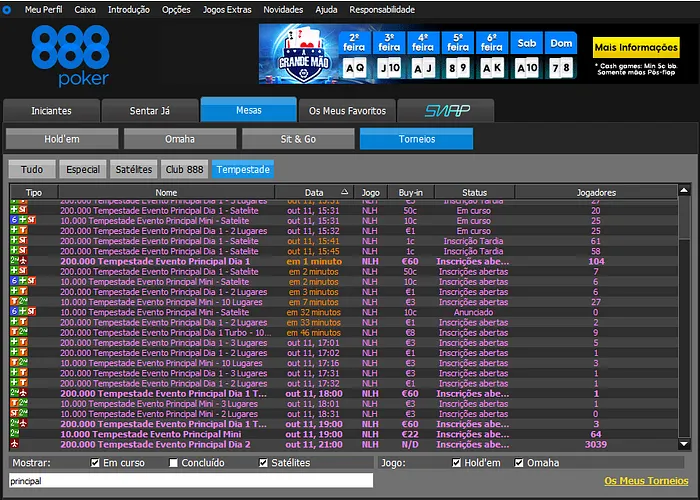Click airplane icon in the 'em 1 minuto' row
Screen dimensions: 700x500
[23, 261]
